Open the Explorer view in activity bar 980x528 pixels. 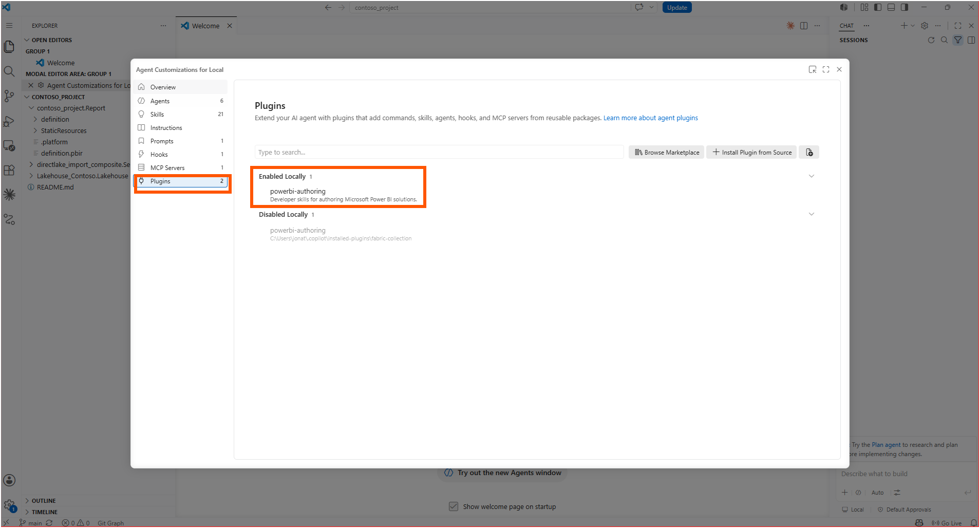(x=9, y=47)
